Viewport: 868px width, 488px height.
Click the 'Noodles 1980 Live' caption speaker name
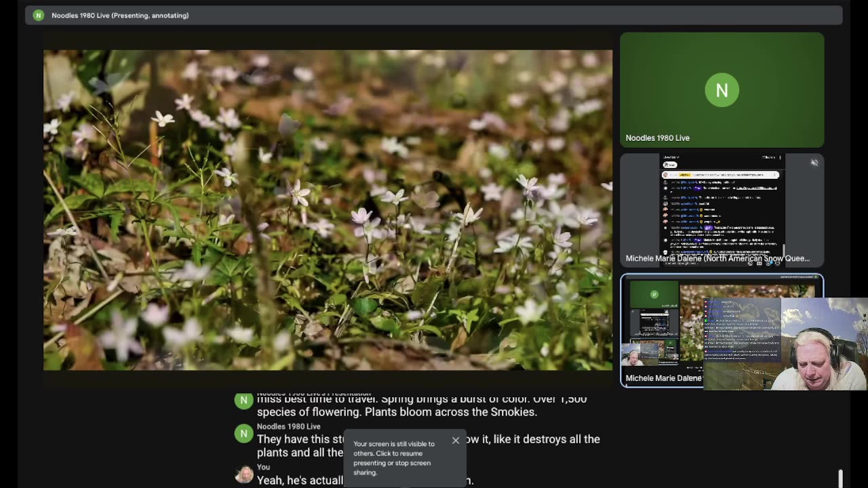(x=288, y=426)
